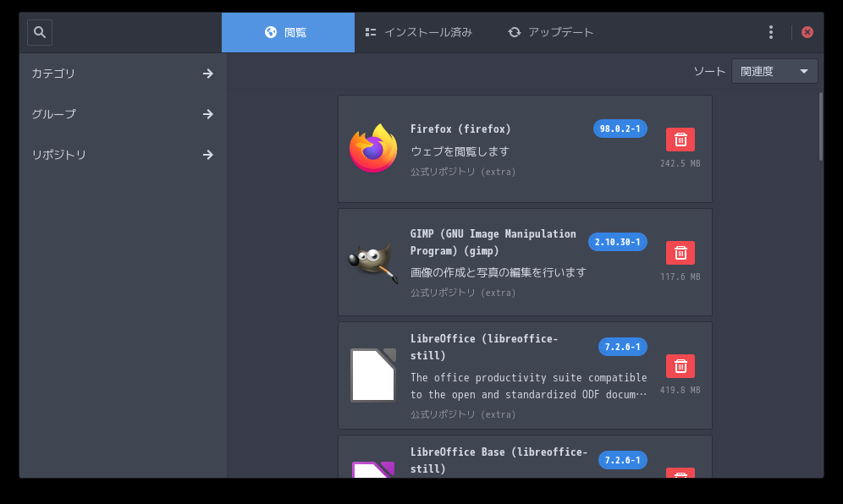Click the list icon of インストール済み tab
Viewport: 843px width, 504px height.
(x=371, y=32)
